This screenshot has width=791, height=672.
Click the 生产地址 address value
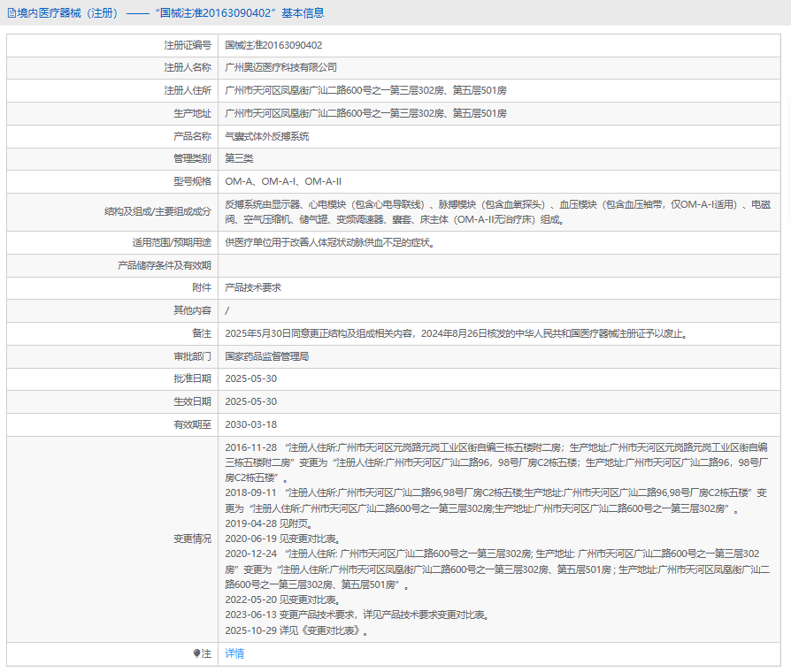pos(365,113)
